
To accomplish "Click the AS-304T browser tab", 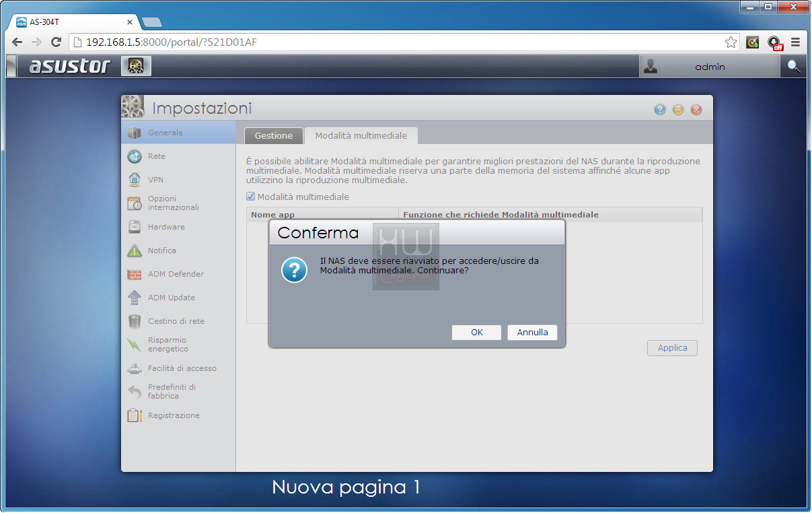I will (x=74, y=22).
